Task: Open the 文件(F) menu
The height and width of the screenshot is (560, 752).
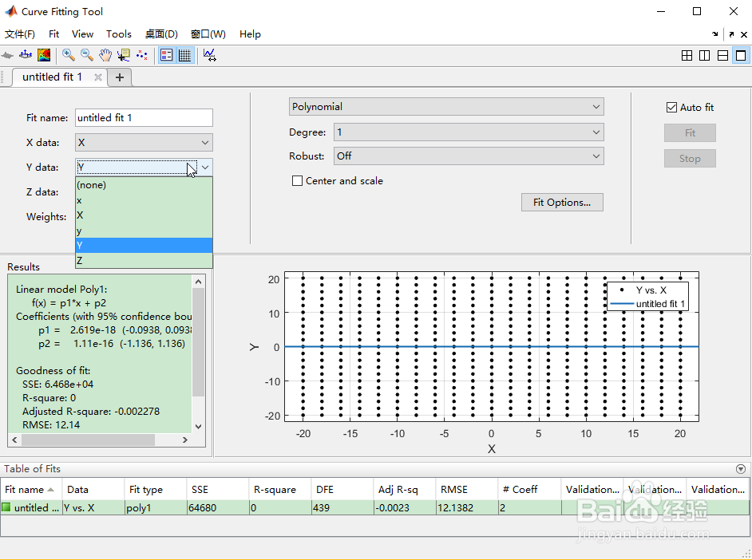Action: [20, 34]
